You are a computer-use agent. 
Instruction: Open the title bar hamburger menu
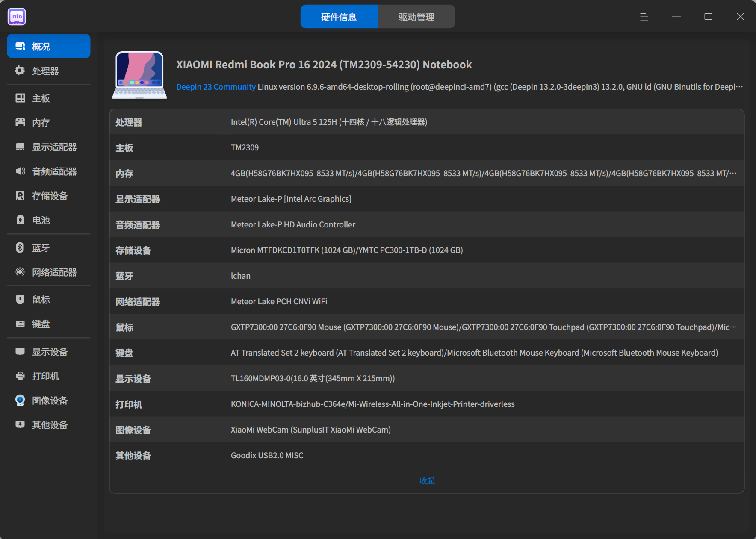644,17
